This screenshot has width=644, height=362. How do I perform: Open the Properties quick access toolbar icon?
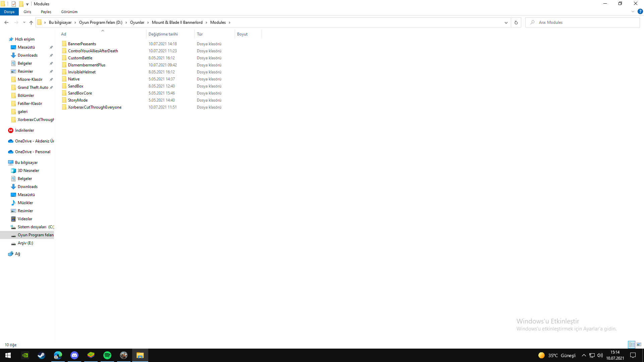point(14,4)
